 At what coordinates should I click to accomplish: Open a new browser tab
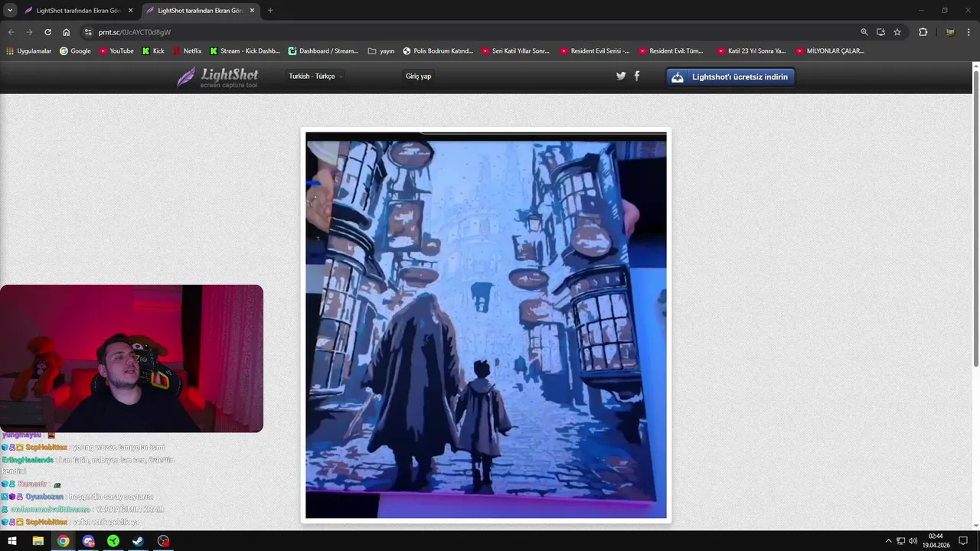[x=270, y=11]
